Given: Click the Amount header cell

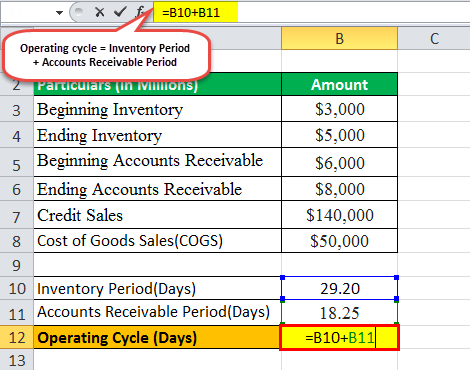Looking at the screenshot, I should click(339, 84).
